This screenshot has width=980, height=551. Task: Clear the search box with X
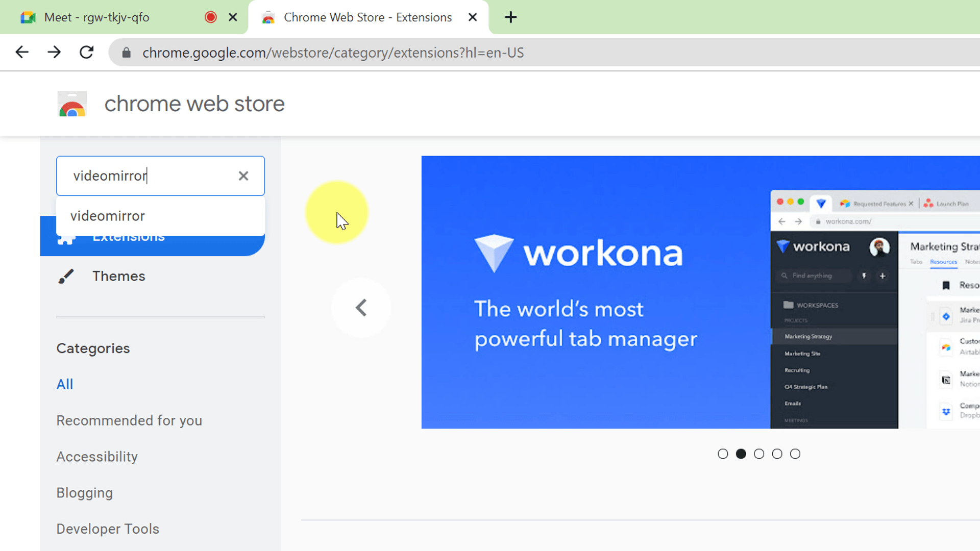tap(243, 176)
